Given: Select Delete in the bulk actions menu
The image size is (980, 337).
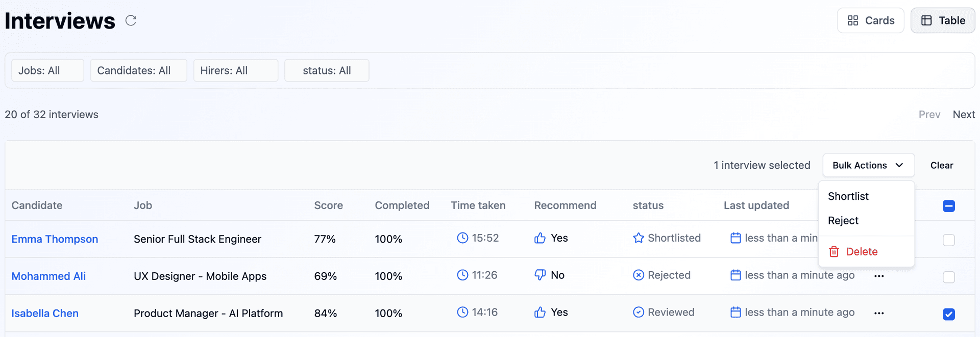Looking at the screenshot, I should 861,251.
